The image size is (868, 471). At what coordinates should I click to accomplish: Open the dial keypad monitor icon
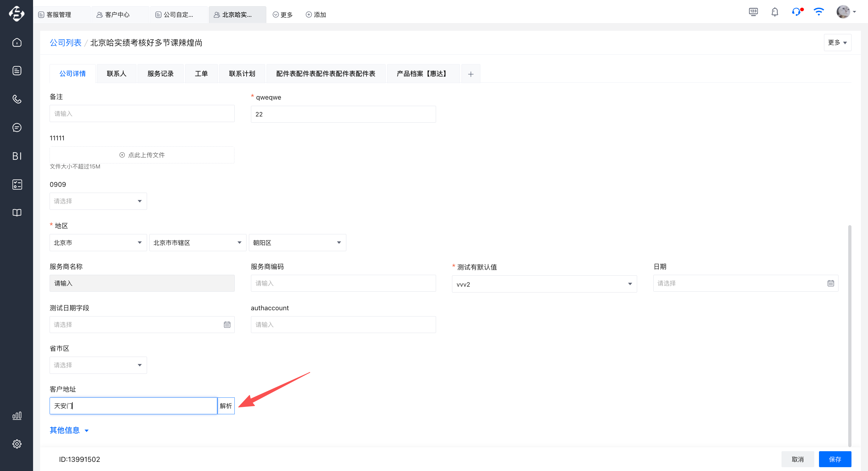[753, 12]
